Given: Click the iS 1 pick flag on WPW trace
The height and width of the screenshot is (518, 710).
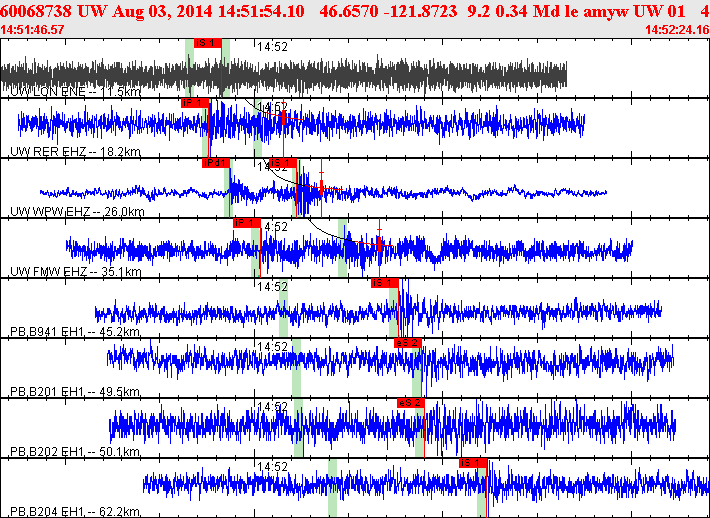Looking at the screenshot, I should [283, 163].
